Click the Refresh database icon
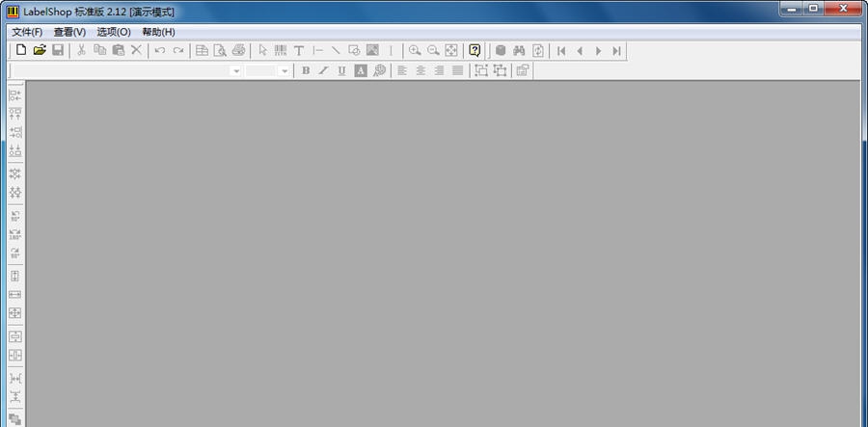The height and width of the screenshot is (427, 868). (538, 50)
